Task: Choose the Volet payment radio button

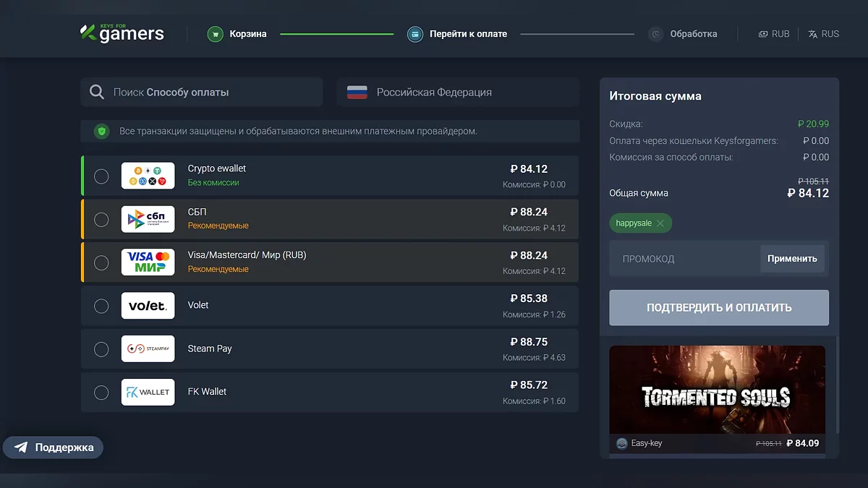Action: point(101,306)
